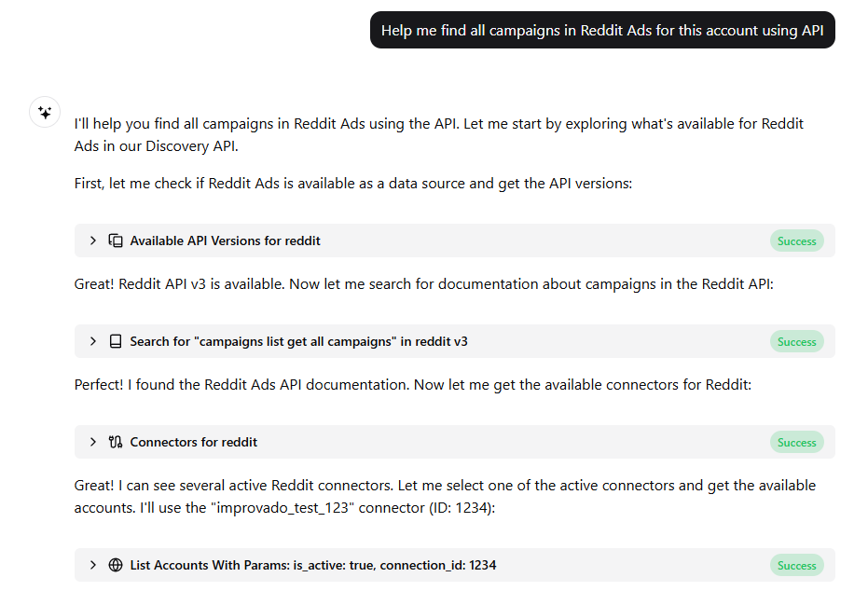Click the book icon beside the campaigns search
This screenshot has height=591, width=868.
[116, 341]
